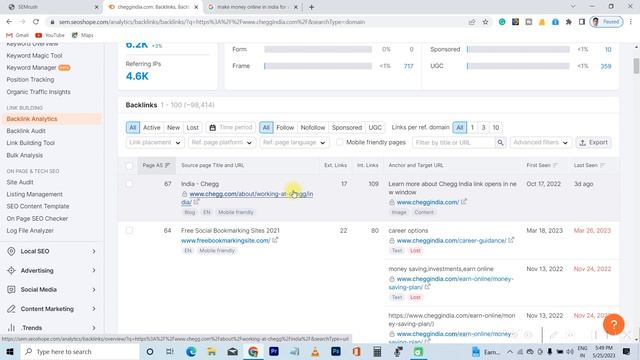Open the Ref. page platform dropdown

point(222,142)
